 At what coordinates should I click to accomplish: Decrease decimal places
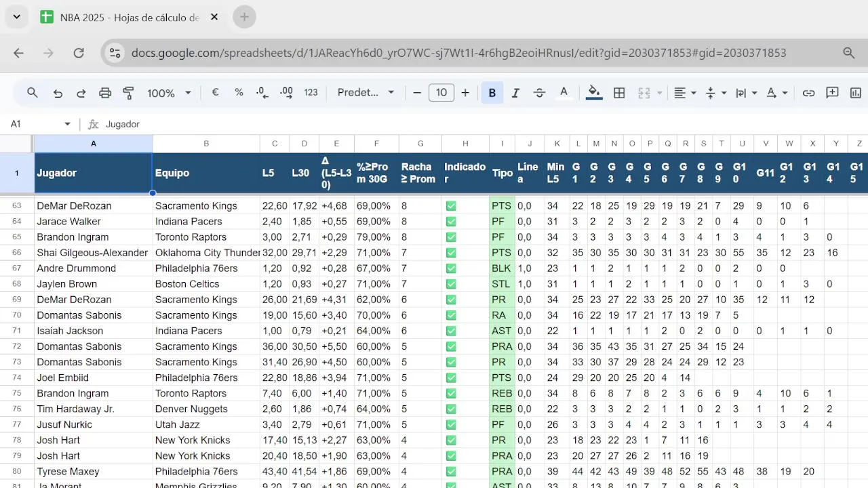point(262,93)
